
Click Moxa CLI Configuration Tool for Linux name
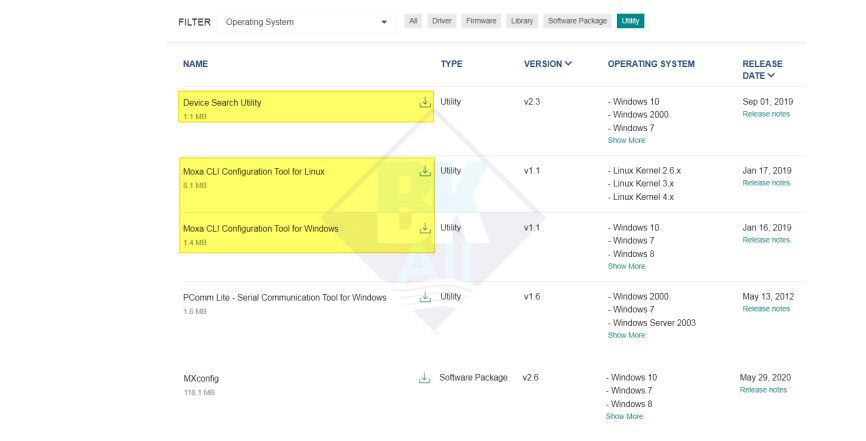[254, 172]
